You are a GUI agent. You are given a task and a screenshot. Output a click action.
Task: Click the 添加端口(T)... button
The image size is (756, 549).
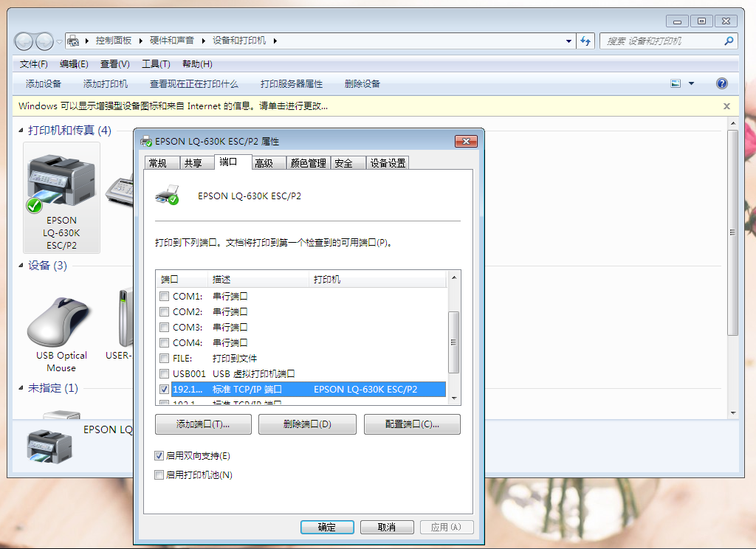(x=203, y=424)
